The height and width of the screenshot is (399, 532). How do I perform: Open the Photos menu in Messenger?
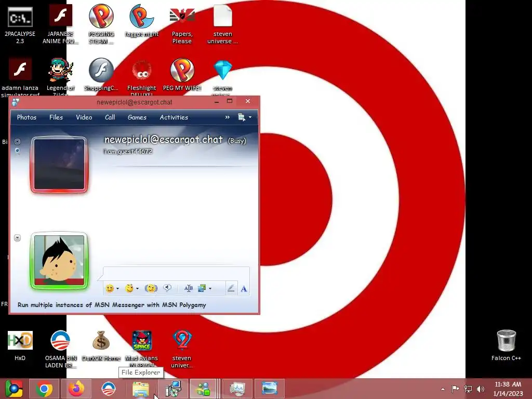tap(26, 117)
